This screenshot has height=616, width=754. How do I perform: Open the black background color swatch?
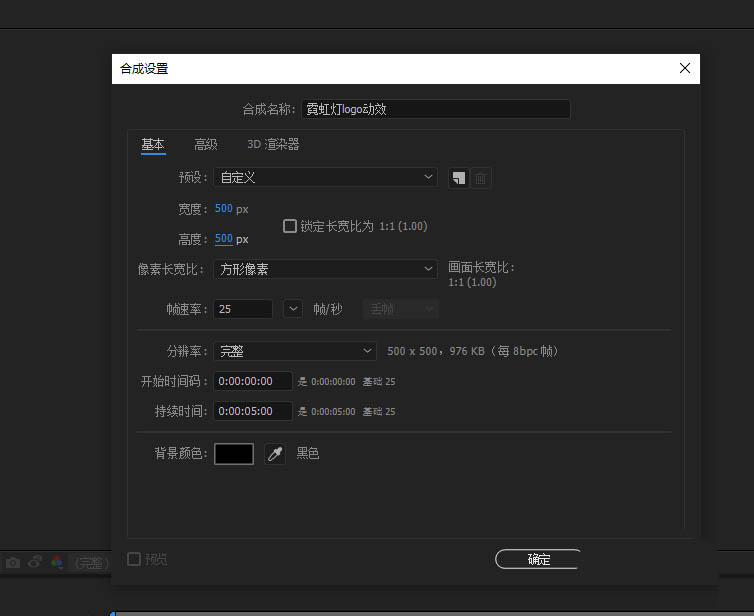click(x=234, y=454)
